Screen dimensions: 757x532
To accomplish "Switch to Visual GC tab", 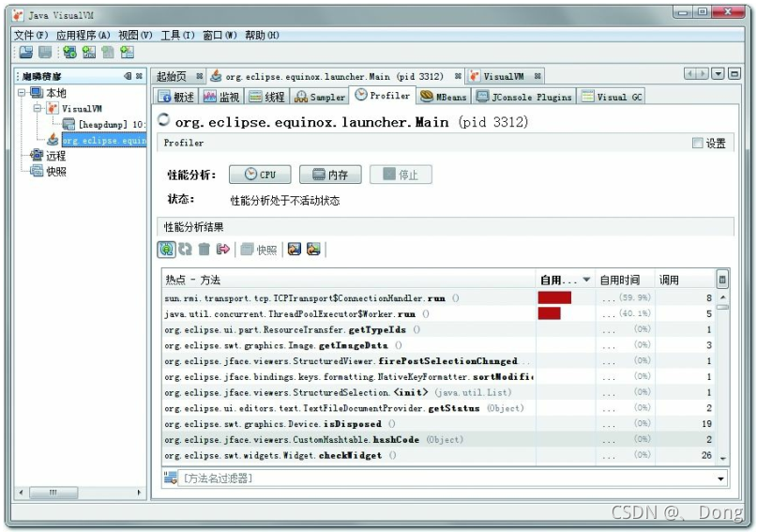I will point(612,97).
